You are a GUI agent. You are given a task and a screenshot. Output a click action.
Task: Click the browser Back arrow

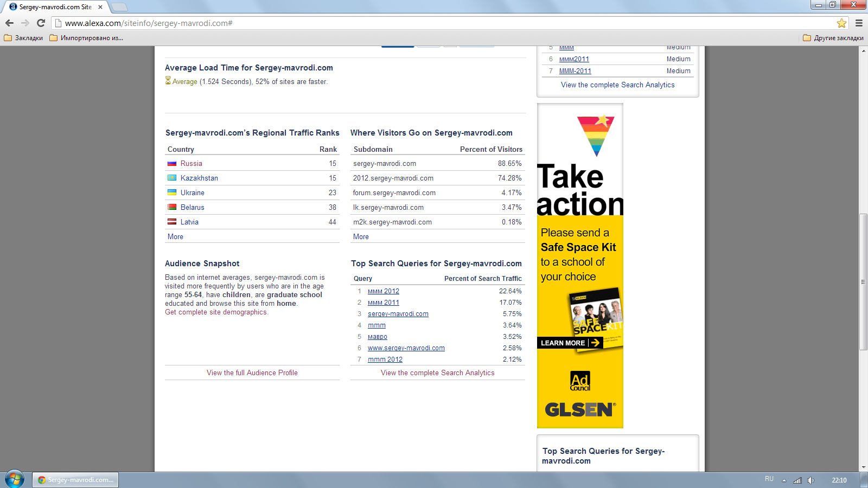click(x=9, y=23)
